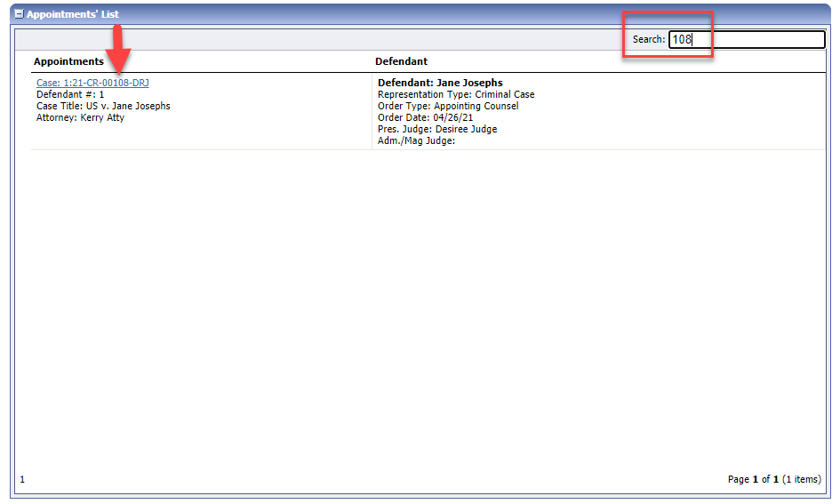
Task: Open case 1:21-CR-00108-DRJ link
Action: pyautogui.click(x=92, y=83)
